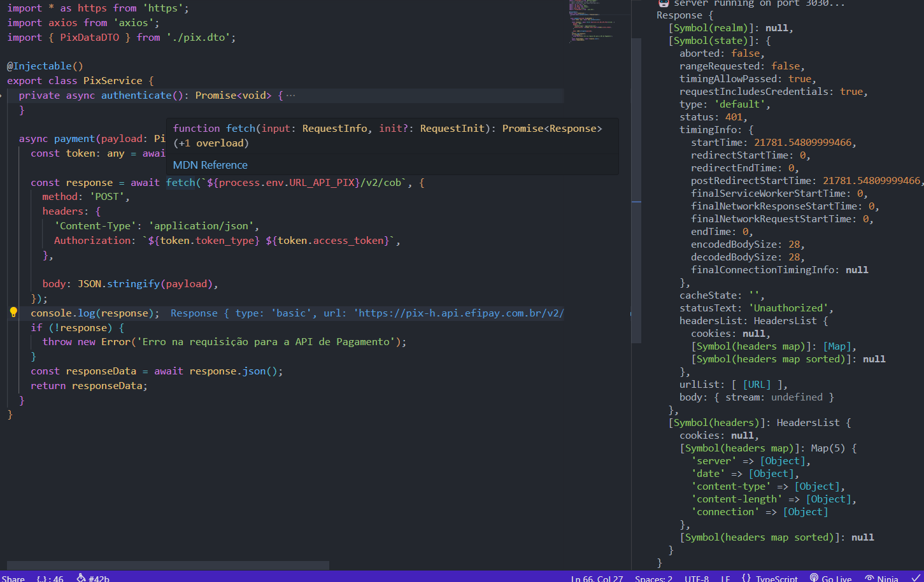Viewport: 924px width, 582px height.
Task: Click console.log(response) statement
Action: click(x=95, y=313)
